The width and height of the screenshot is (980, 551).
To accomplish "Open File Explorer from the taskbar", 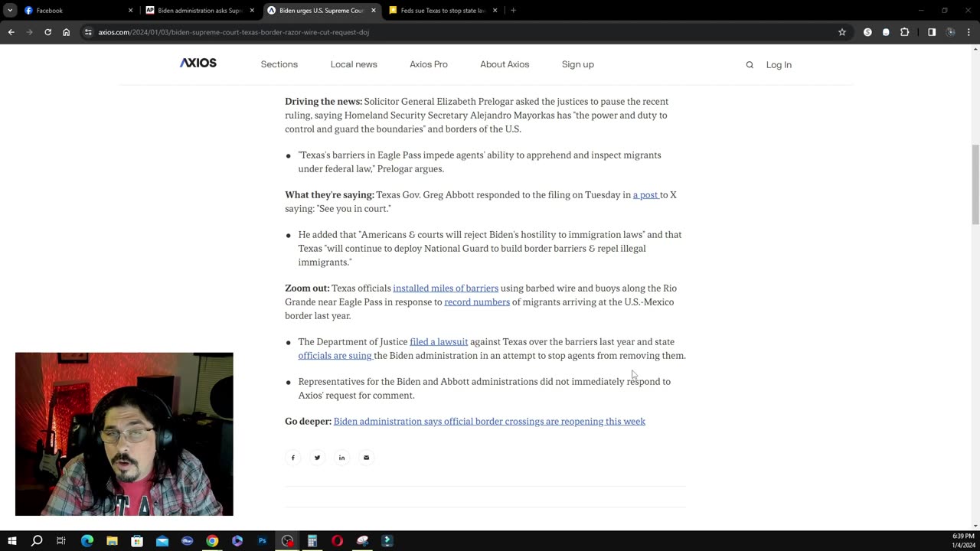I will tap(112, 541).
